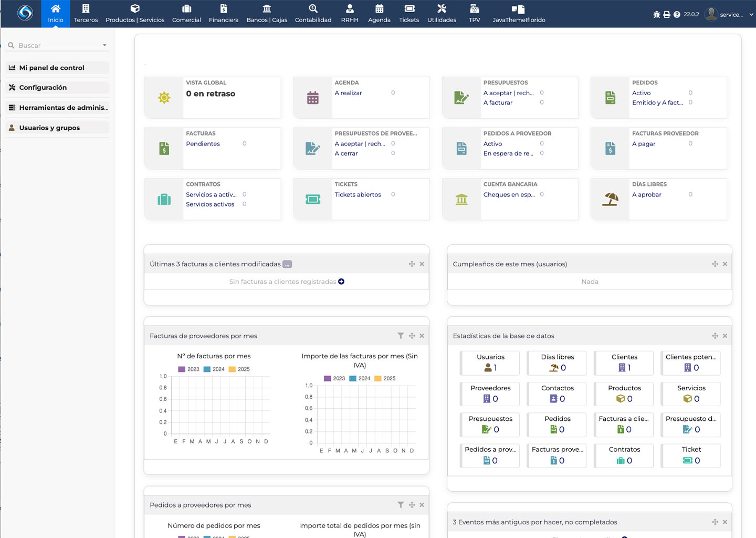
Task: Open the Contabilidad top menu
Action: (x=313, y=14)
